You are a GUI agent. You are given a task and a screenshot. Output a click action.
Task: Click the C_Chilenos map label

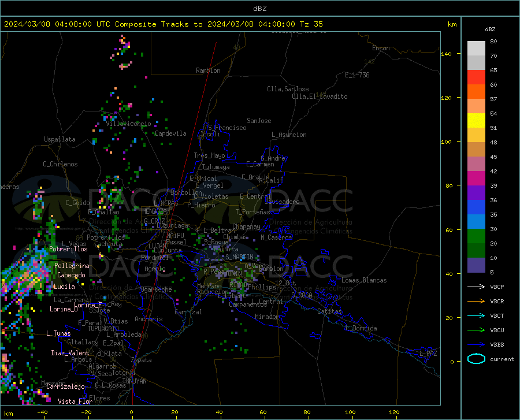click(x=60, y=164)
